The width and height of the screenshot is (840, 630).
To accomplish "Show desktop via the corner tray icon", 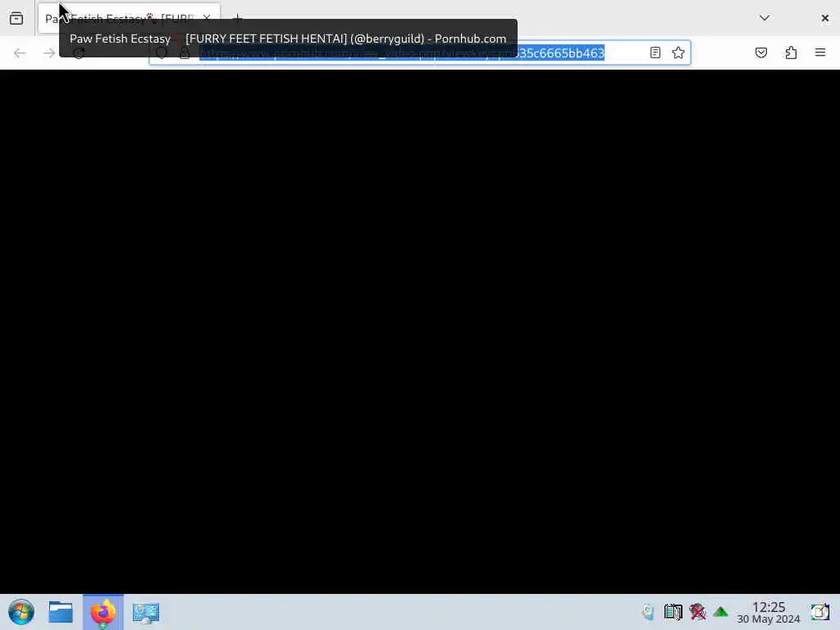I will tap(820, 612).
